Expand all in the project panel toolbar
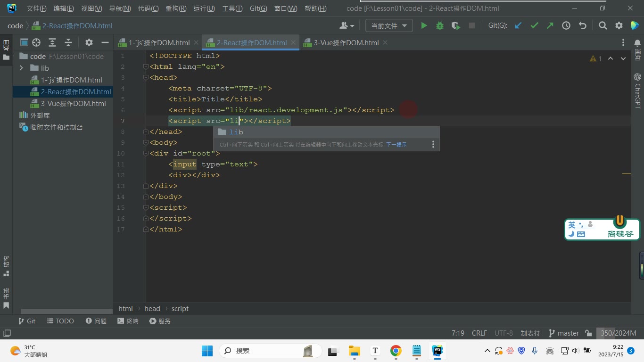 coord(52,42)
